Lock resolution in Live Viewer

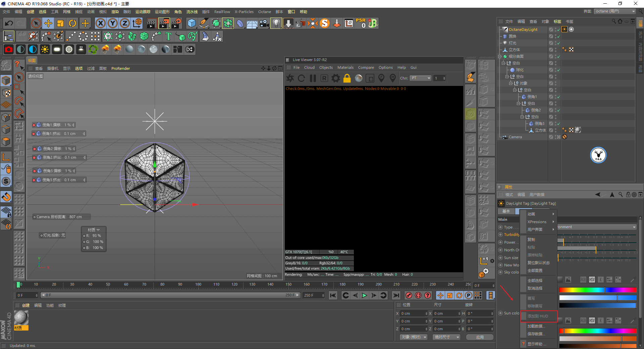click(347, 78)
